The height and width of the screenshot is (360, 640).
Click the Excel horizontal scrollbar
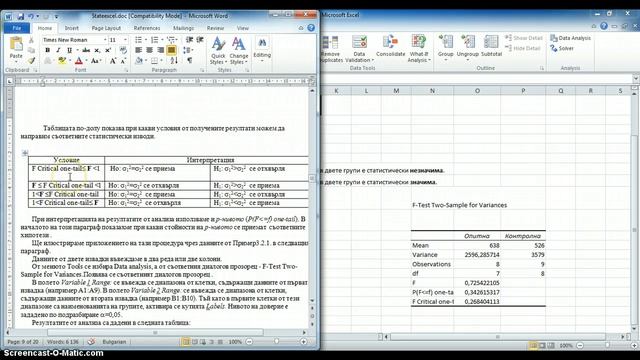[x=498, y=337]
